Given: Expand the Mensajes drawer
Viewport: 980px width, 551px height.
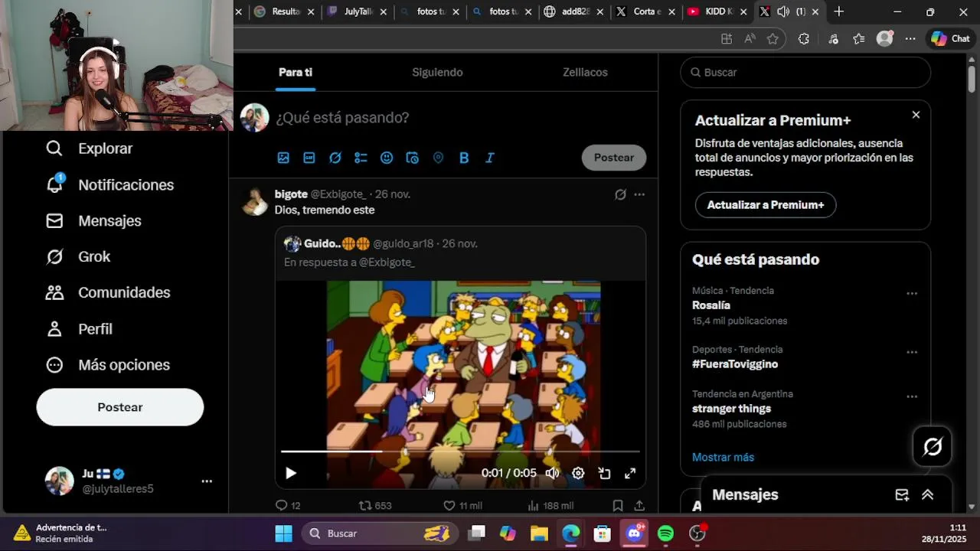Looking at the screenshot, I should click(x=927, y=495).
